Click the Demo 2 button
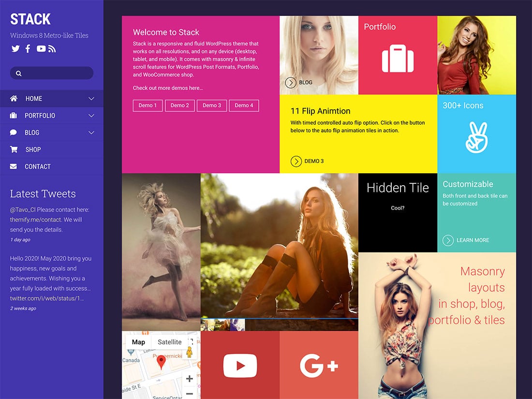Image resolution: width=532 pixels, height=399 pixels. [x=180, y=105]
